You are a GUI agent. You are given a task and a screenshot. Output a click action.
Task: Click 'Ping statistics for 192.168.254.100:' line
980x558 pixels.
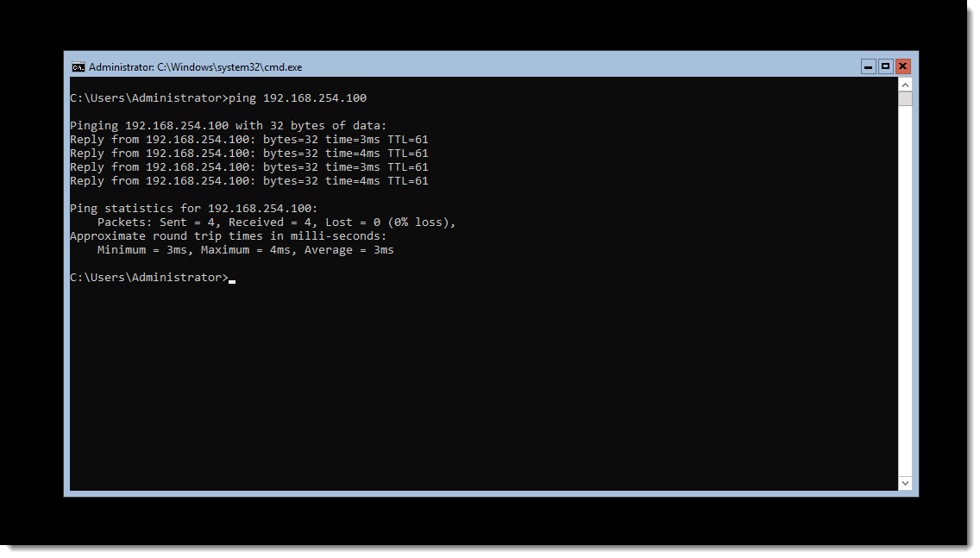click(194, 208)
